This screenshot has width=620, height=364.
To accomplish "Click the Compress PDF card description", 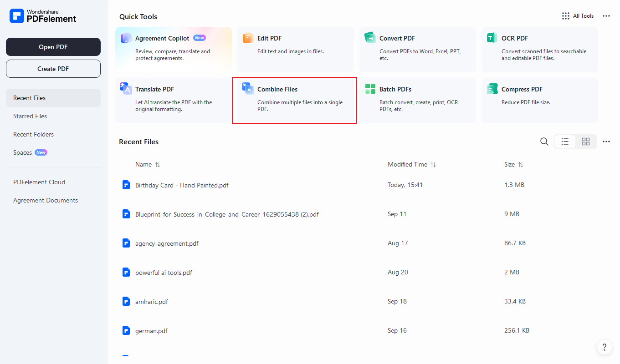I will coord(526,102).
